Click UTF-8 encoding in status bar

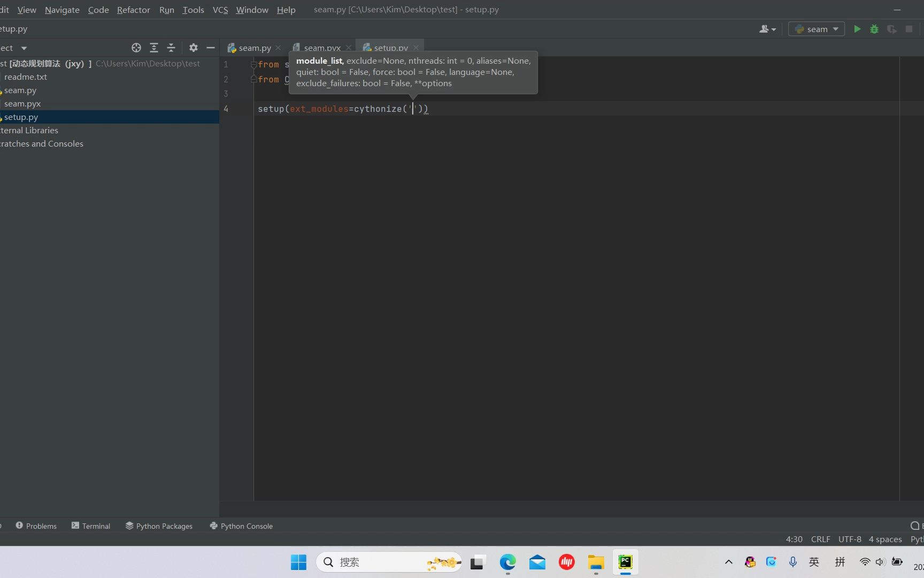850,539
